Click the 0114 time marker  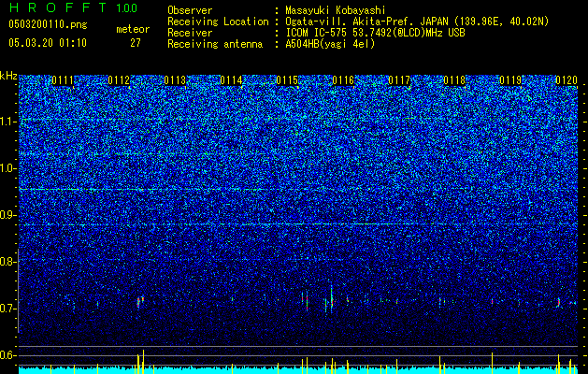pos(231,80)
